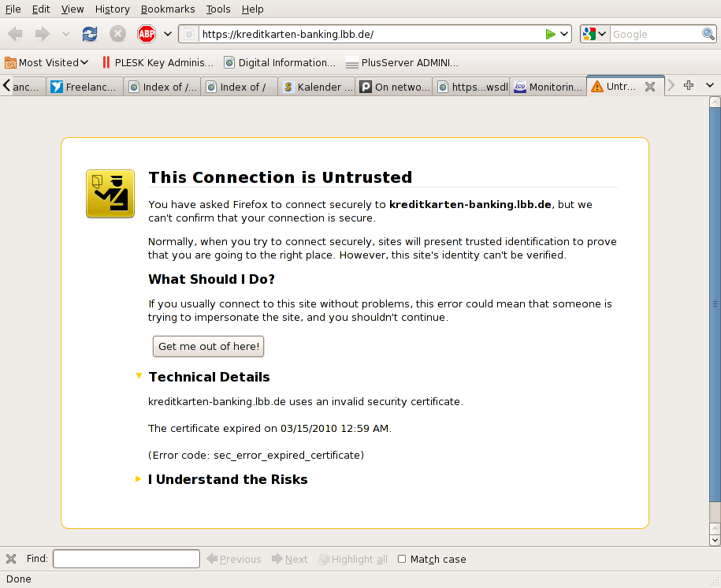Image resolution: width=721 pixels, height=588 pixels.
Task: Open a new tab with plus icon
Action: coord(689,86)
